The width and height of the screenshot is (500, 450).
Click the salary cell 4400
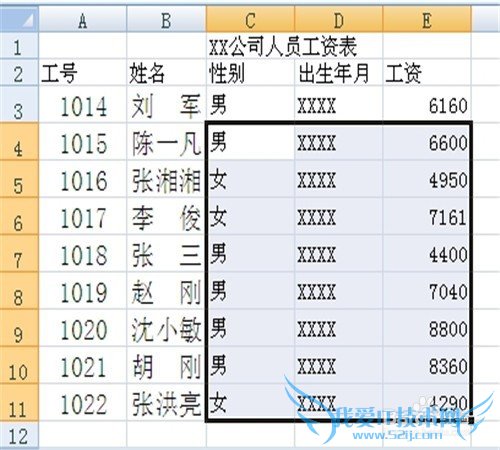coord(427,253)
